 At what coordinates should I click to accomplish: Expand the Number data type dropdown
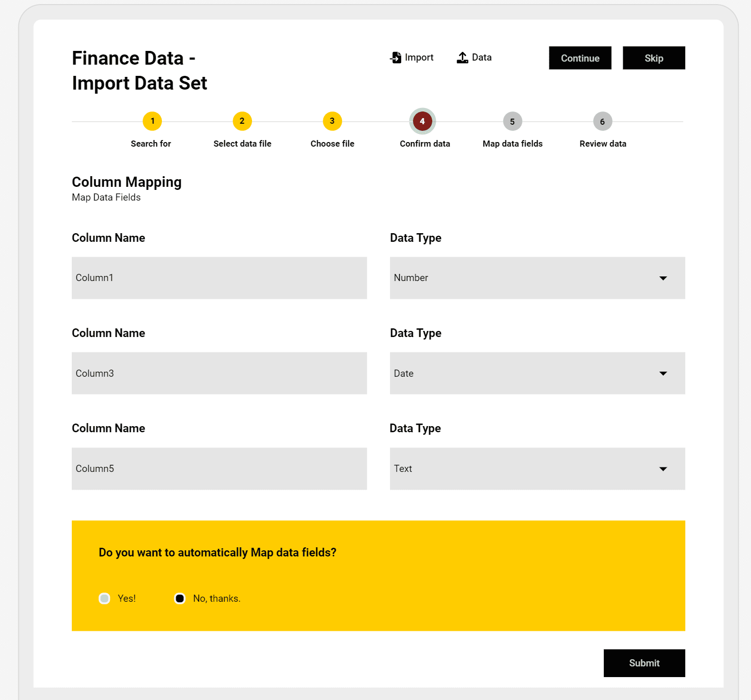(538, 278)
